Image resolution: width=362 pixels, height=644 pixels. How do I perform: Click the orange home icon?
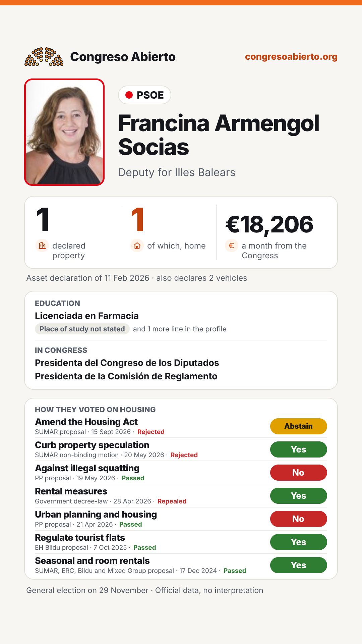(137, 246)
